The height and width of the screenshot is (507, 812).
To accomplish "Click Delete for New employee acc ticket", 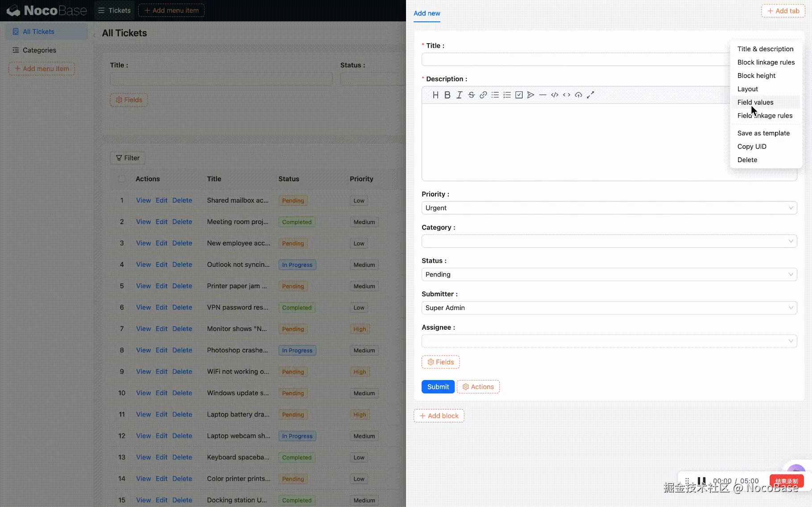I will [182, 243].
